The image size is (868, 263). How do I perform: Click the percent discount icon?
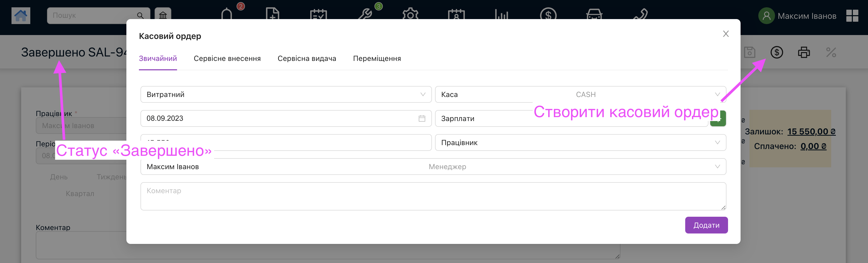(x=831, y=52)
